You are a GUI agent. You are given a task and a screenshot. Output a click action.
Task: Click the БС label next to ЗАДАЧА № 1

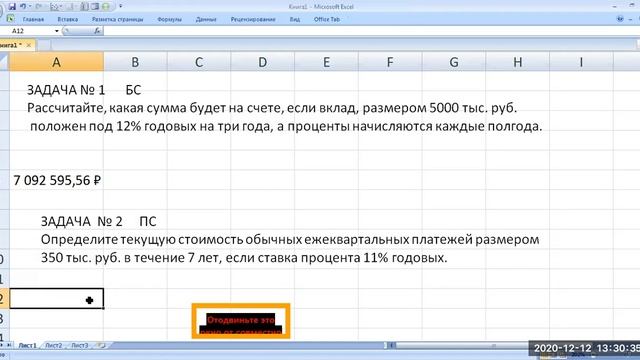click(133, 90)
